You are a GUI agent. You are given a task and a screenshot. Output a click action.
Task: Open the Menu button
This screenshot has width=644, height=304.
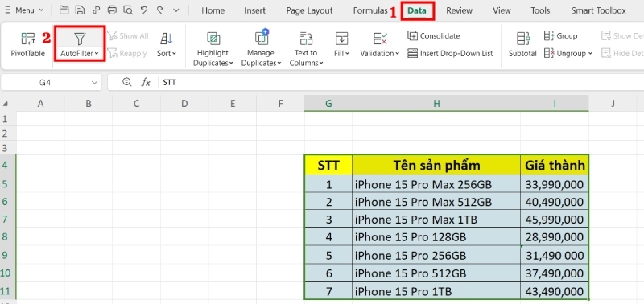(x=25, y=10)
